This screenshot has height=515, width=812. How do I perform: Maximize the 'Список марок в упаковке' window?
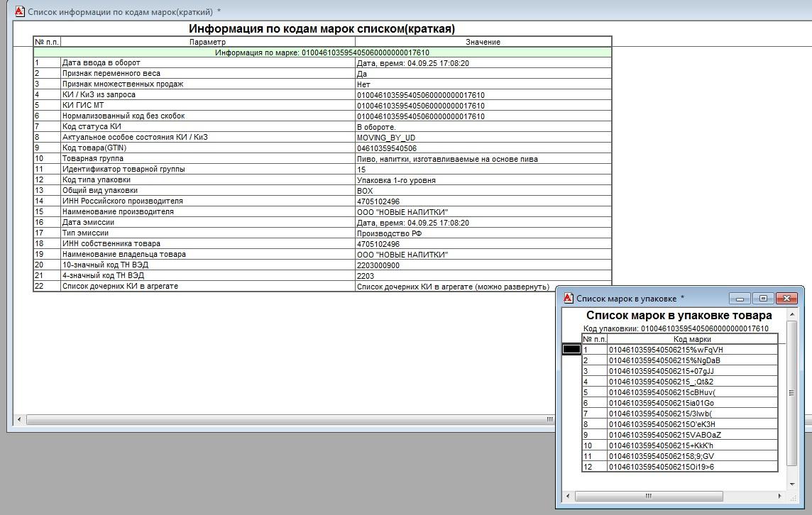(763, 298)
